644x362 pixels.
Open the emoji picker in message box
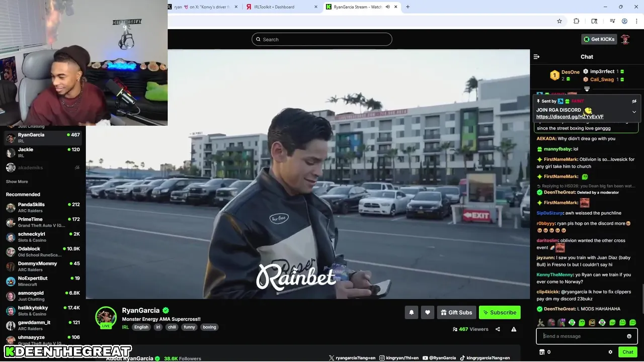pos(629,336)
